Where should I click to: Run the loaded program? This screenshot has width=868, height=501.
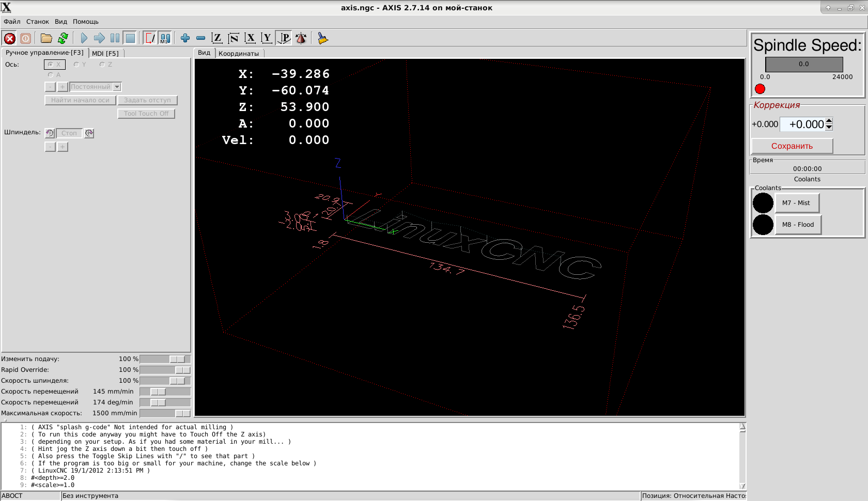[84, 38]
